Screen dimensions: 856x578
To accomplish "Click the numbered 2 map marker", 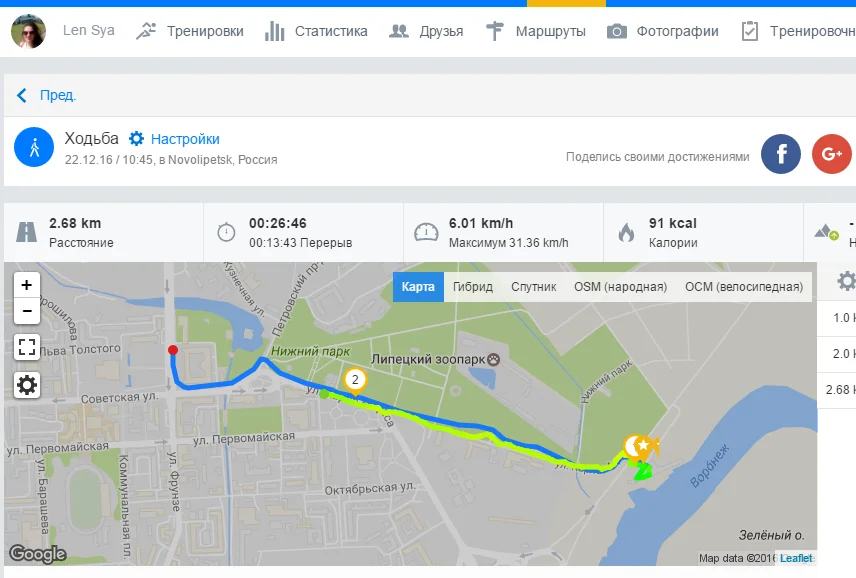I will [355, 381].
